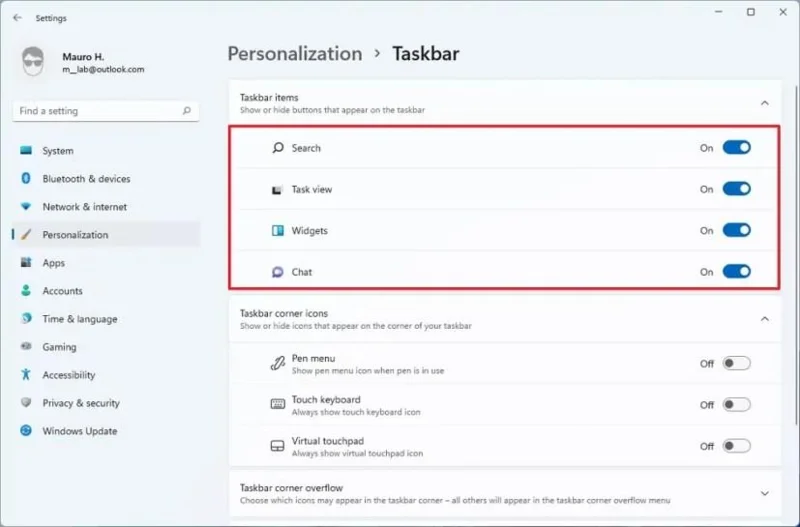Screen dimensions: 800x527
Task: Click the Apps icon in sidebar
Action: [26, 262]
